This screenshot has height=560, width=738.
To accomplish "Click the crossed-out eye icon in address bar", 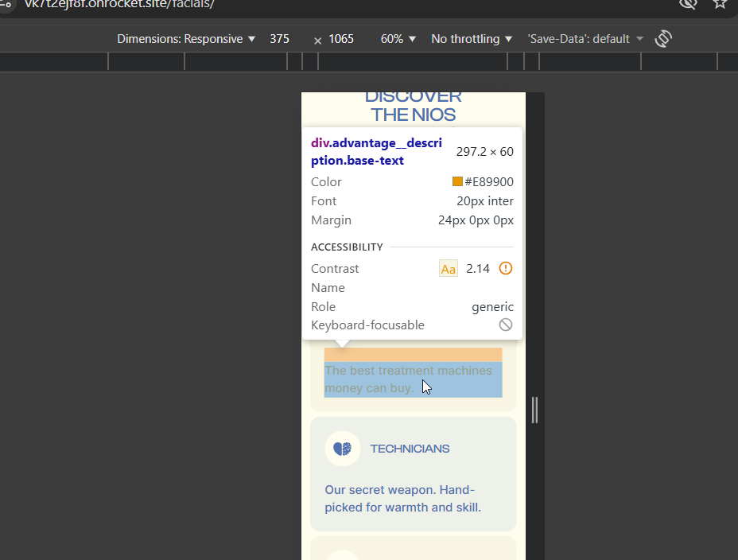I will click(688, 4).
